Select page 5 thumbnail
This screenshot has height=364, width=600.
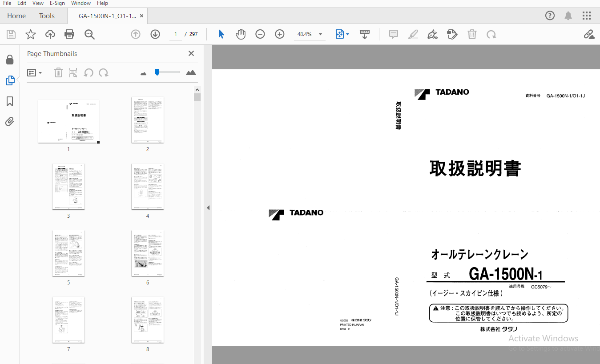(68, 253)
